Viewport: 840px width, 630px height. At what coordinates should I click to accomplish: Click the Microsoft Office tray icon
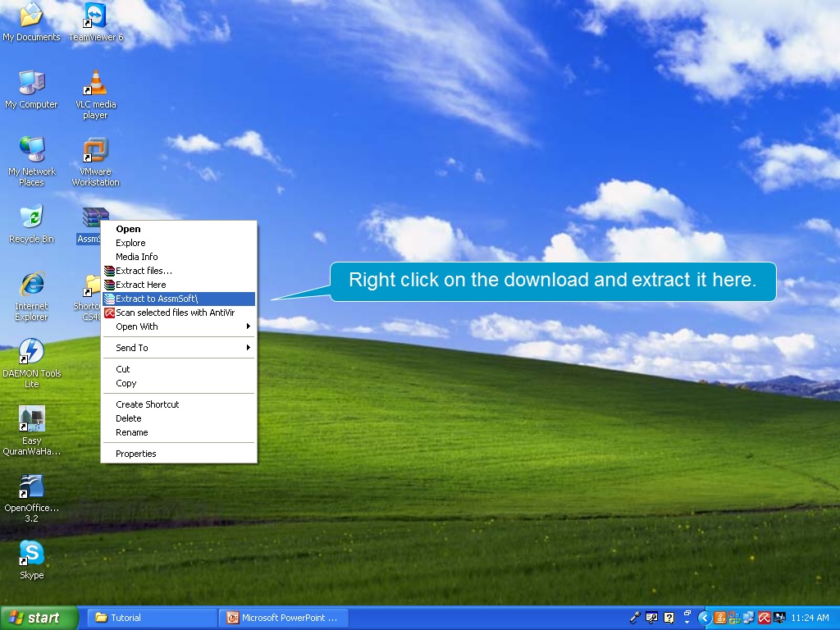point(734,619)
